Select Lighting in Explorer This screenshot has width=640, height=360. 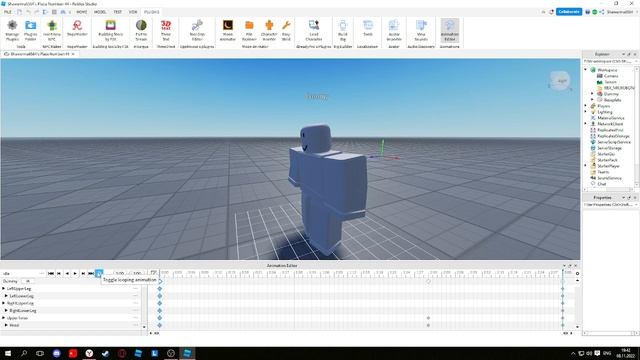(605, 112)
